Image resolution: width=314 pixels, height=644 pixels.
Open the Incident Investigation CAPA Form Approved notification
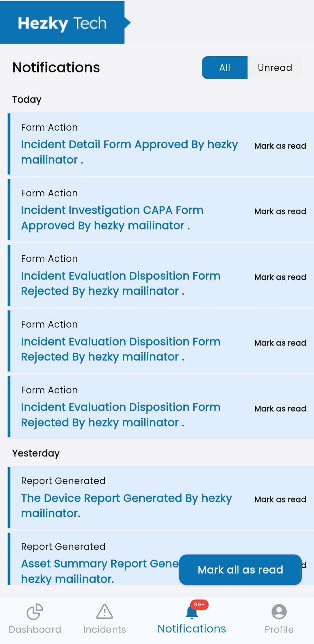point(112,218)
